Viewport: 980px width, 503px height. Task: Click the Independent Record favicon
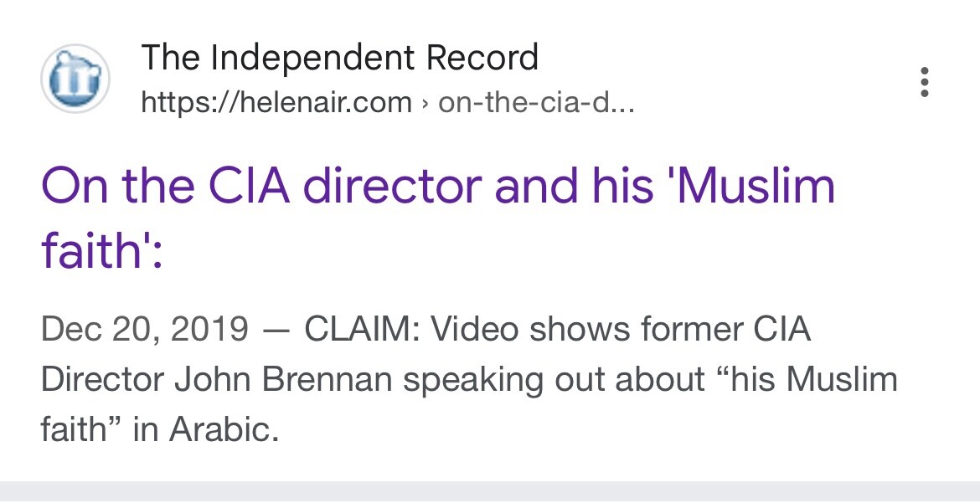[75, 80]
